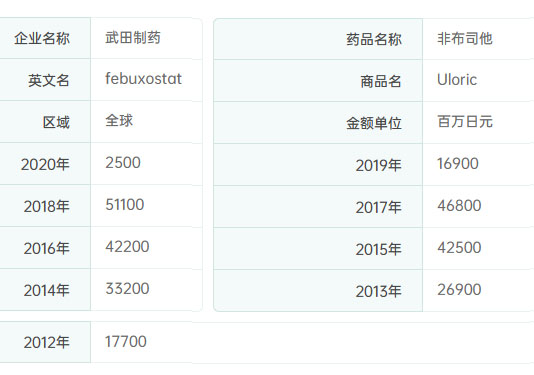Click the company name value 武田制药
This screenshot has height=375, width=534.
[x=133, y=38]
